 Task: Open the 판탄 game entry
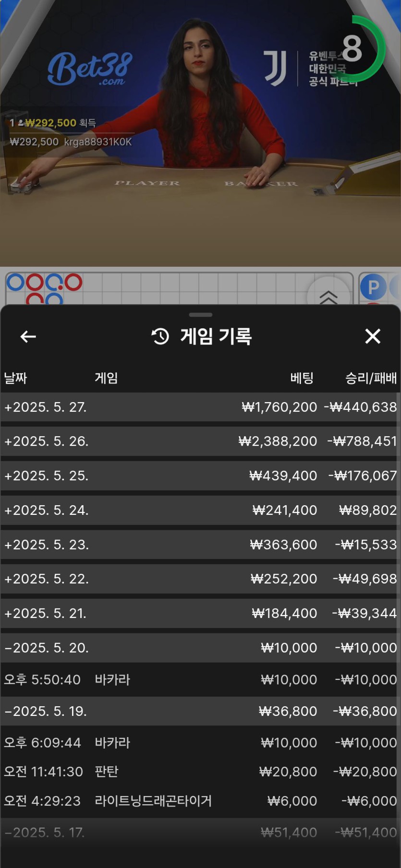coord(200,772)
